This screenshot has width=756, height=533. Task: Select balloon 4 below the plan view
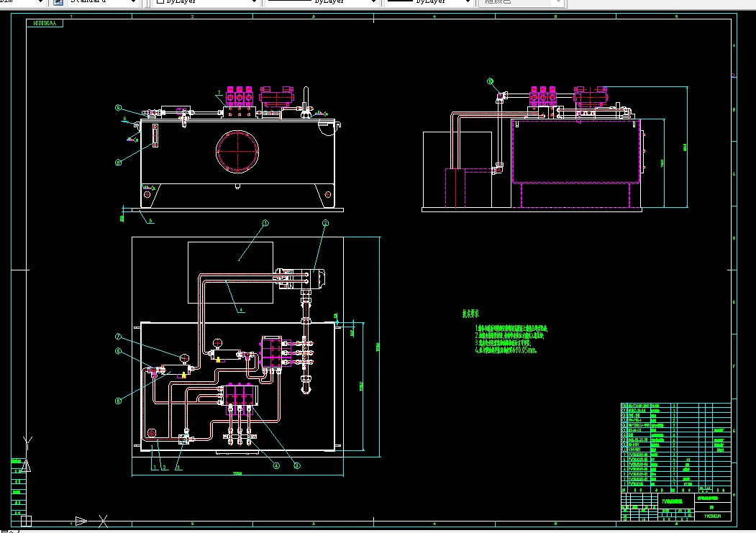275,465
